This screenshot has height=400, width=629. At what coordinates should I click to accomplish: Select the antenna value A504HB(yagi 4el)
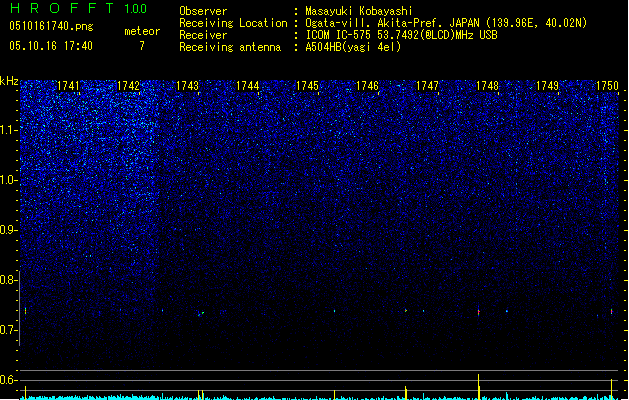click(353, 47)
